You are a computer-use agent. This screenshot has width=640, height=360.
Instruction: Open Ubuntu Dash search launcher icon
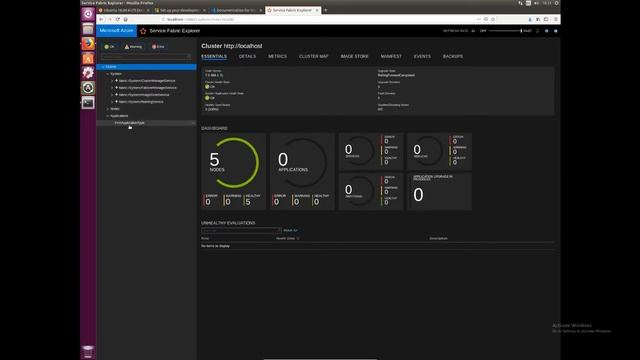(88, 14)
